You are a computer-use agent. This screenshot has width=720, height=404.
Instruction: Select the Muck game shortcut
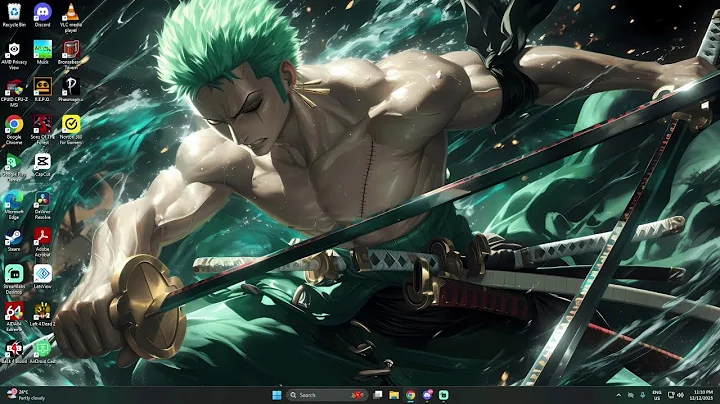pos(42,52)
